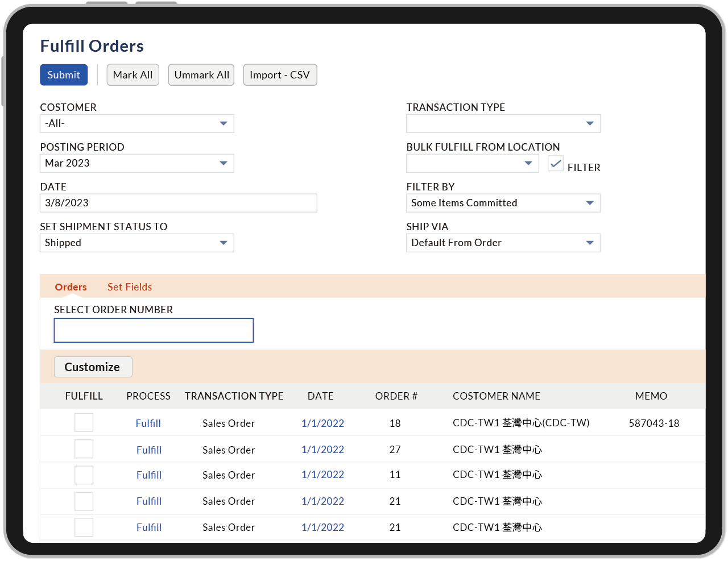
Task: Click the Import - CSV button
Action: point(280,74)
